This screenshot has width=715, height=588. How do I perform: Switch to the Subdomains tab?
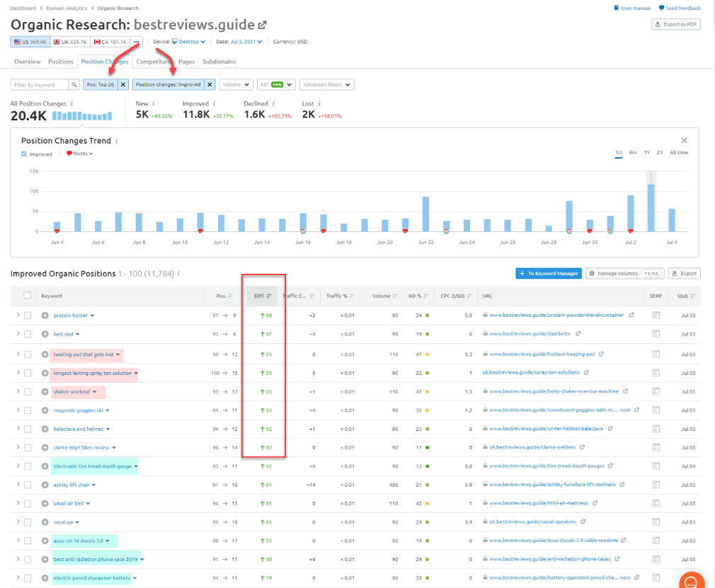point(219,62)
